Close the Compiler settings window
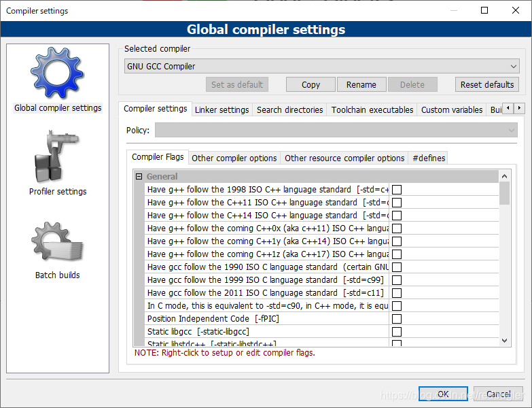This screenshot has width=532, height=408. 516,10
